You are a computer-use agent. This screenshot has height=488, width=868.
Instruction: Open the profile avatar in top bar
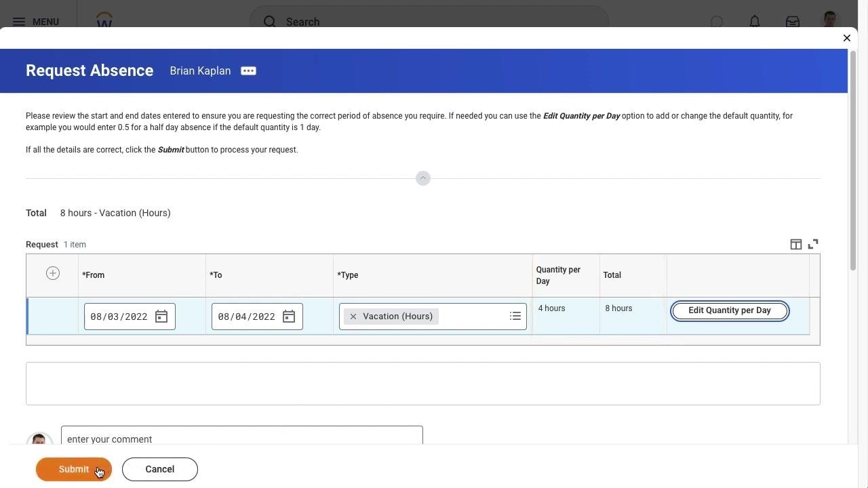[x=830, y=20]
